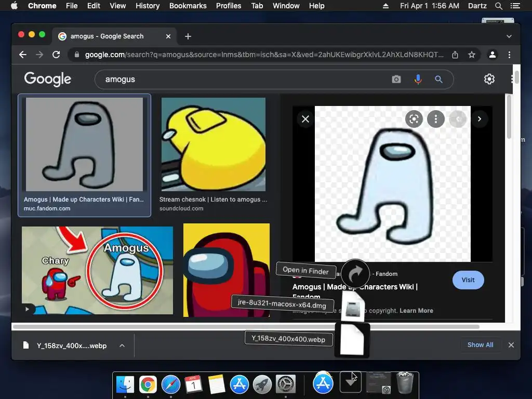This screenshot has width=532, height=399.
Task: Open Finder from the Dock
Action: [x=125, y=384]
